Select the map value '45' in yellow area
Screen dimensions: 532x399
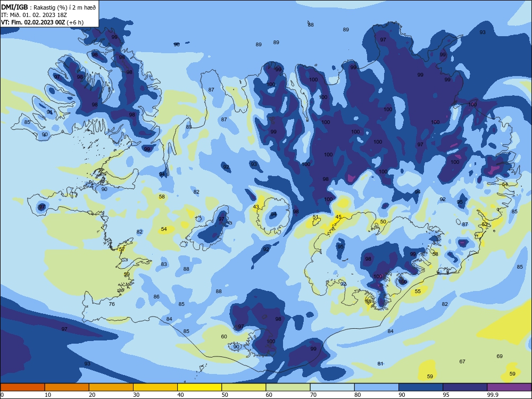coord(338,217)
